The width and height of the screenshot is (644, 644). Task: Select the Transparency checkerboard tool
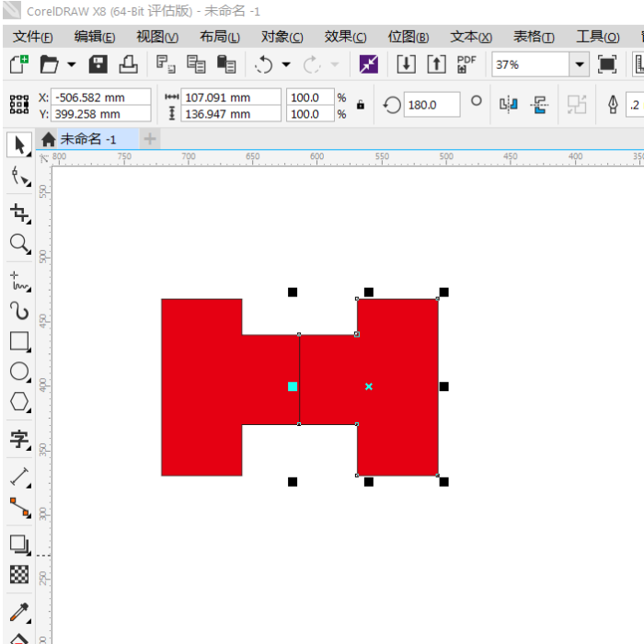tap(20, 575)
